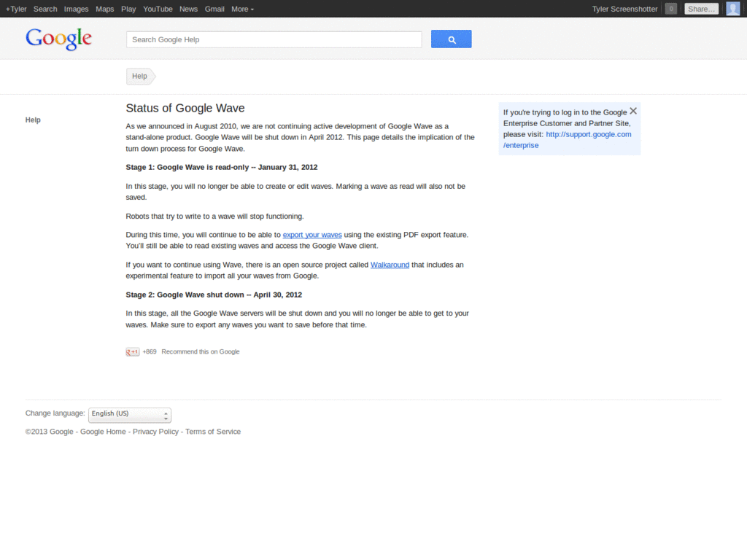
Task: Click Stage 2 shut down heading
Action: pos(214,295)
